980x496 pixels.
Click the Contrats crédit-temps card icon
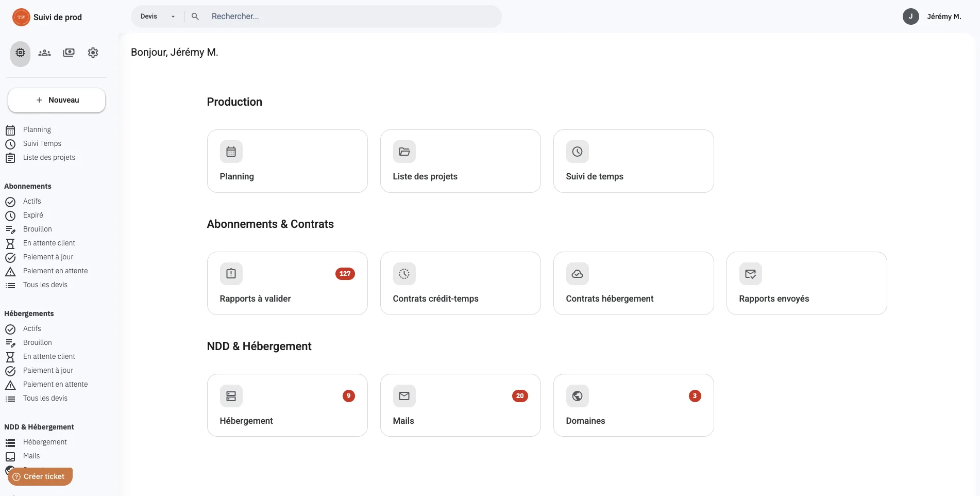(404, 274)
